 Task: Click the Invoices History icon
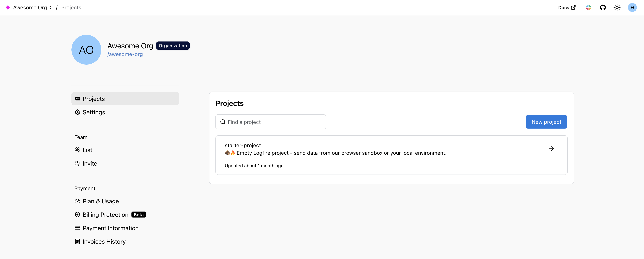pyautogui.click(x=77, y=241)
